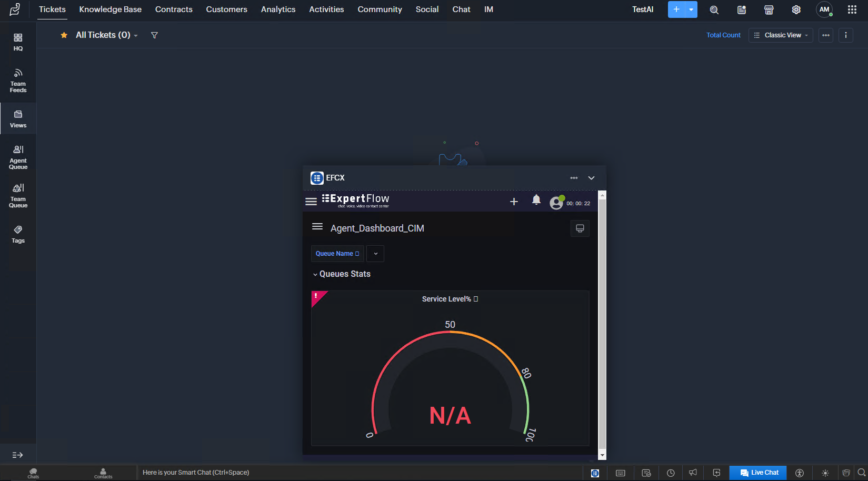This screenshot has width=868, height=481.
Task: Select Agent Queue in the left sidebar
Action: [x=18, y=156]
